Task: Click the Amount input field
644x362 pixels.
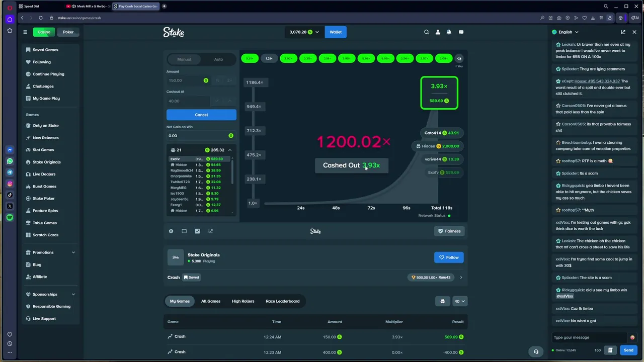Action: click(189, 80)
